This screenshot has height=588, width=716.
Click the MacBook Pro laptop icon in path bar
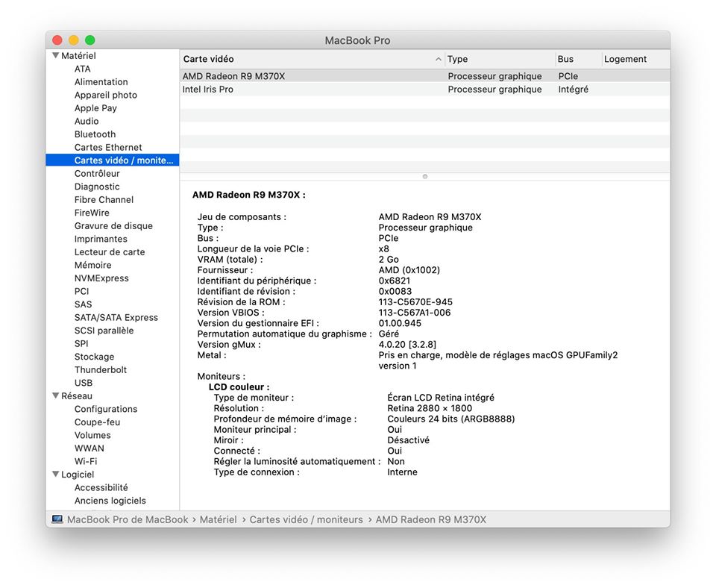pyautogui.click(x=57, y=519)
